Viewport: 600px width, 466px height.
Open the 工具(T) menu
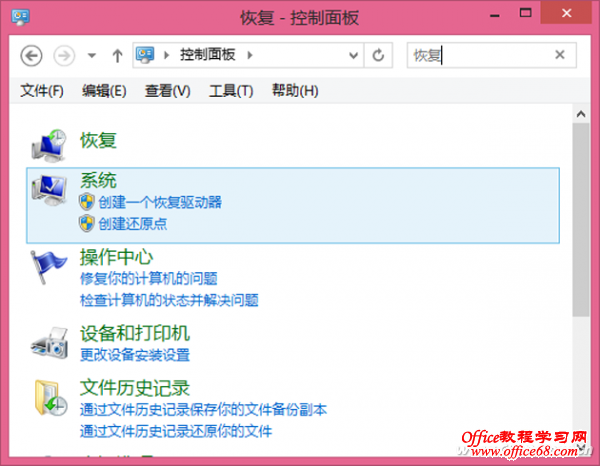(231, 91)
